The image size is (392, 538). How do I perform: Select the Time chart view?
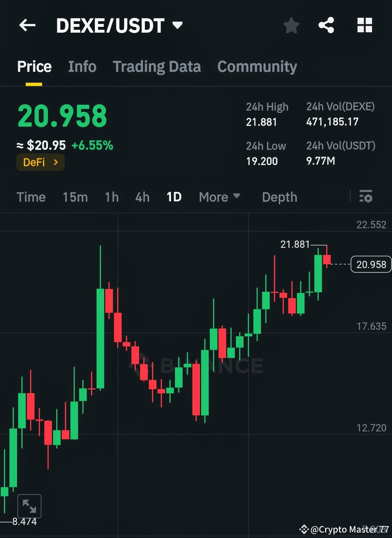click(31, 197)
